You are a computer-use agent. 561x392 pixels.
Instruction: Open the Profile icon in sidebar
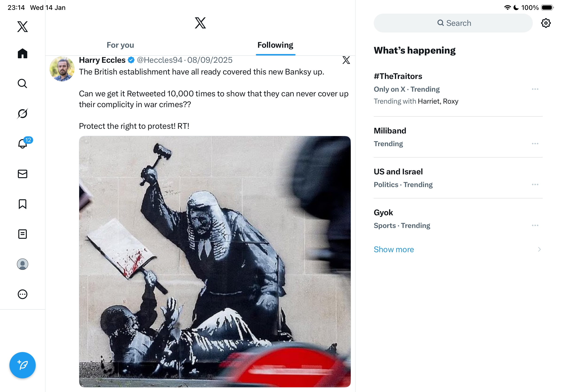click(x=23, y=264)
